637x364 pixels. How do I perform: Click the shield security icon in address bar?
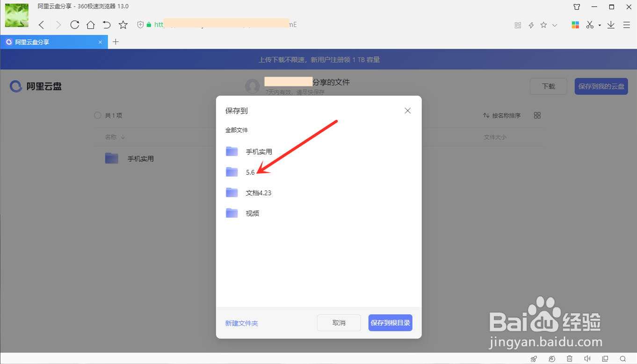[140, 25]
